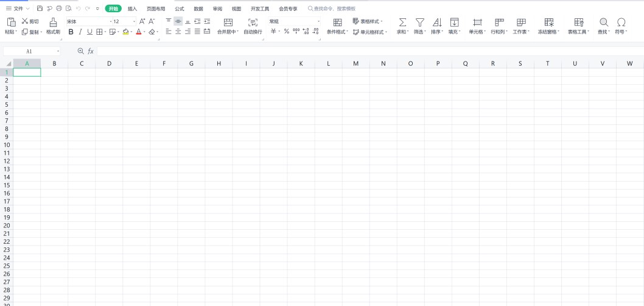Click the Conditional Formatting (条件格式) icon

click(x=338, y=22)
